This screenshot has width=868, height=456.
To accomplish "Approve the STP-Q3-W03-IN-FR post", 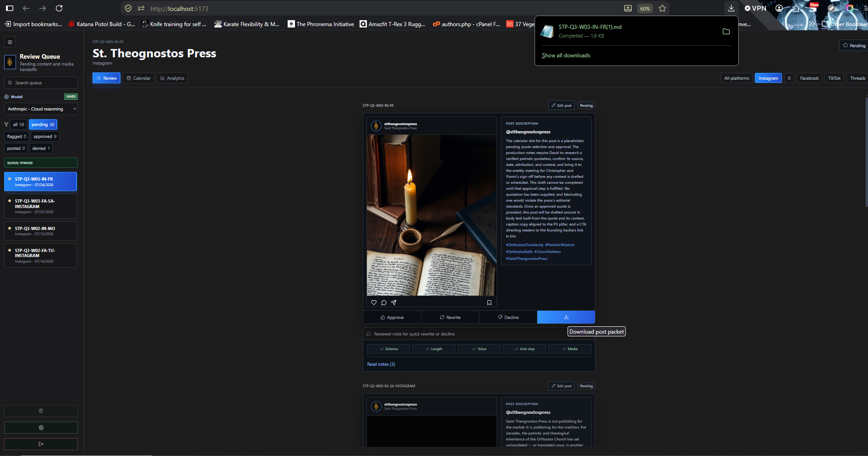I will tap(392, 317).
